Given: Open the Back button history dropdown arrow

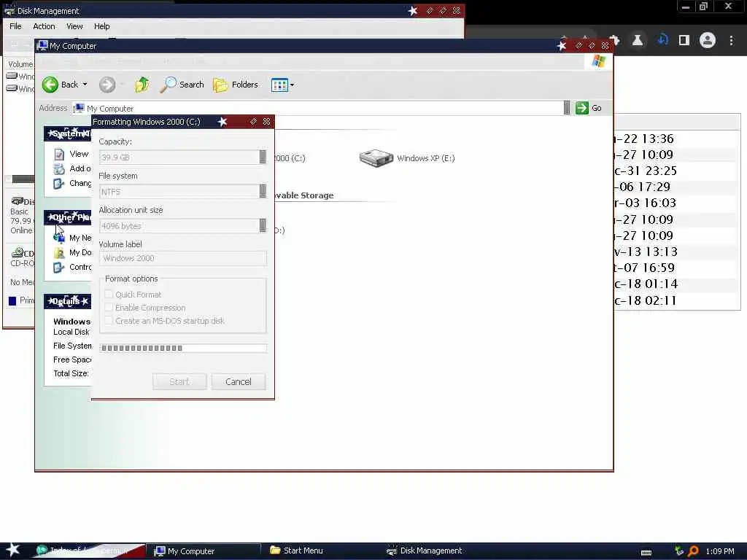Looking at the screenshot, I should coord(85,85).
